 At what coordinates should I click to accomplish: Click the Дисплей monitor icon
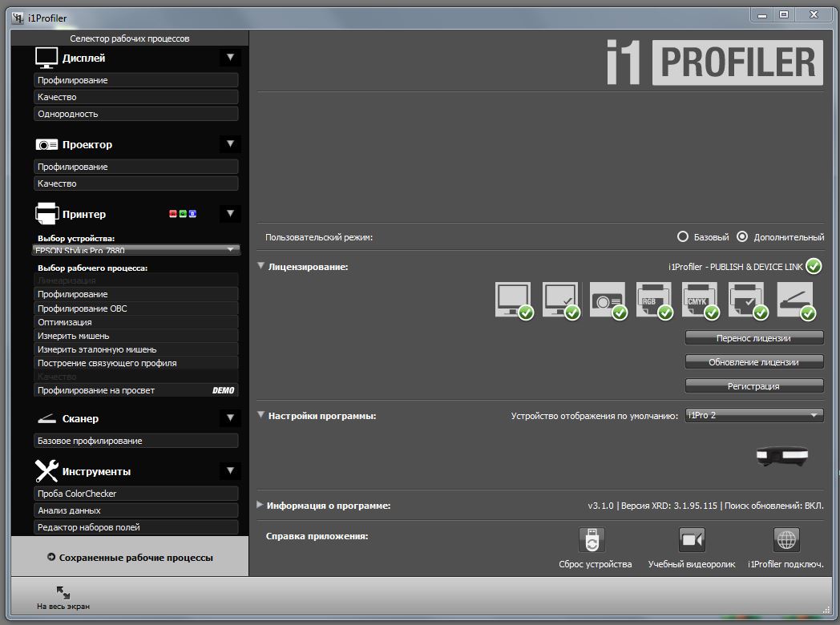pos(46,58)
